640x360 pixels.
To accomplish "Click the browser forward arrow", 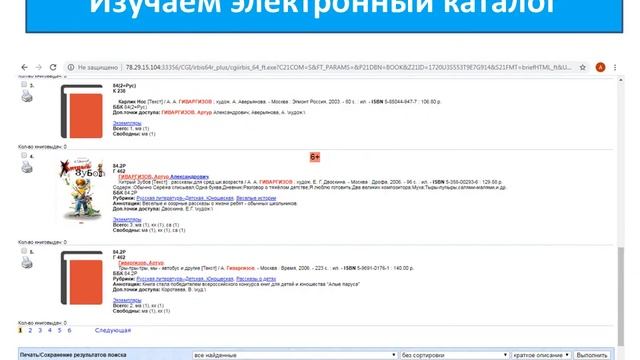I will [39, 67].
